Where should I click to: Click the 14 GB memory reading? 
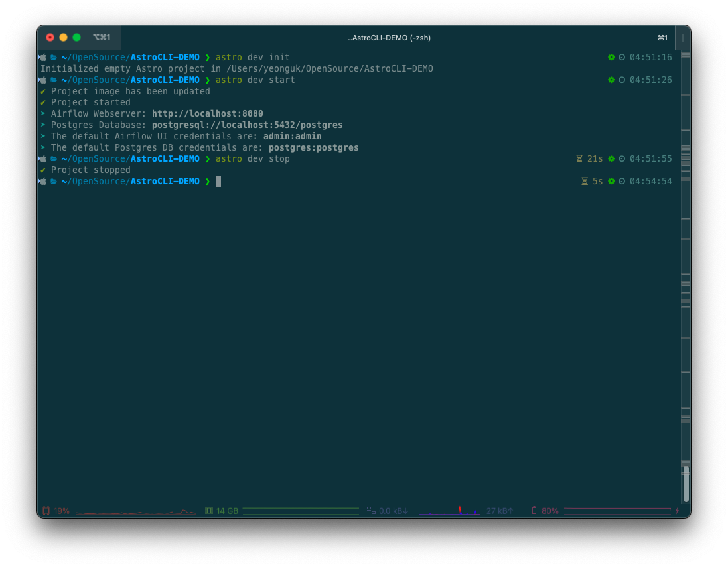(x=227, y=511)
